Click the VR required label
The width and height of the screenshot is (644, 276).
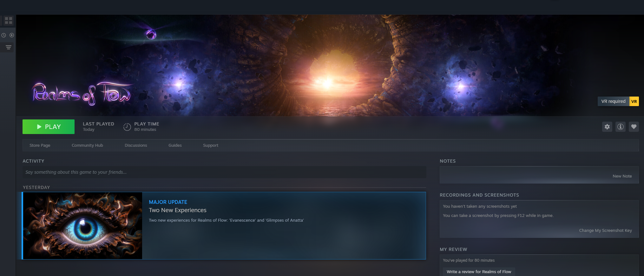(x=613, y=101)
